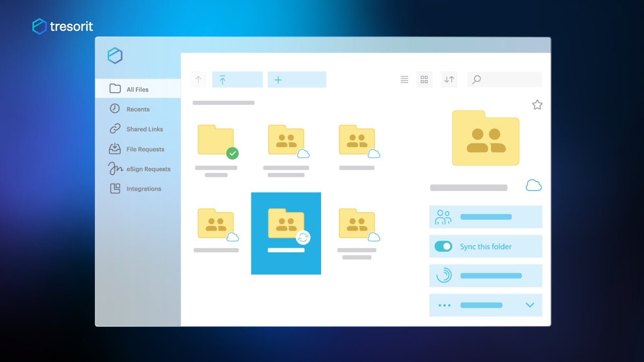This screenshot has height=362, width=644.
Task: Open All Files in the sidebar
Action: [137, 89]
